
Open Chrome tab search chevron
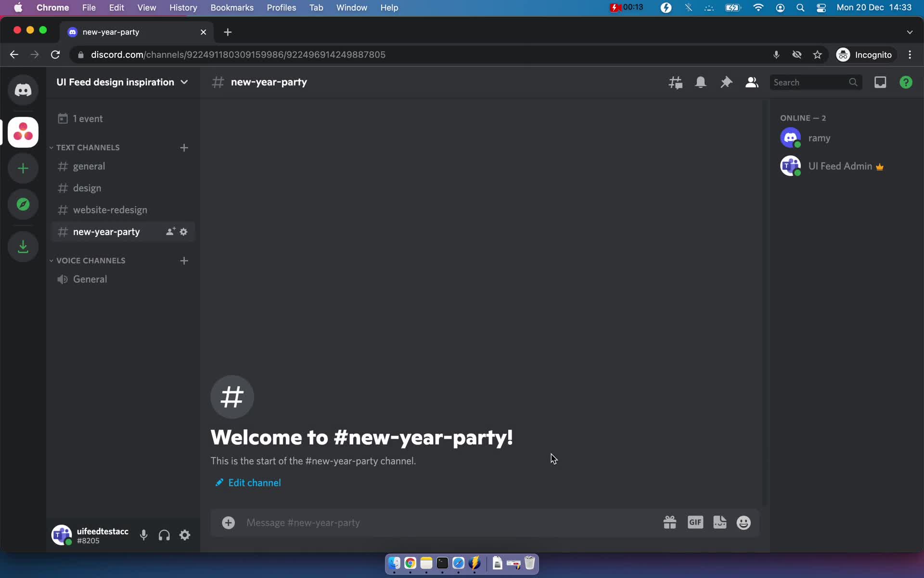click(910, 32)
